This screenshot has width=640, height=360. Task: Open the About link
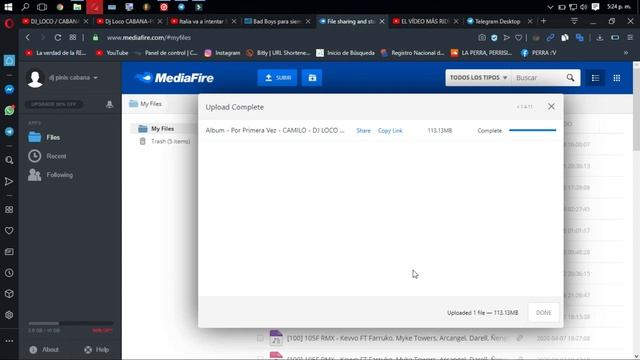(44, 349)
